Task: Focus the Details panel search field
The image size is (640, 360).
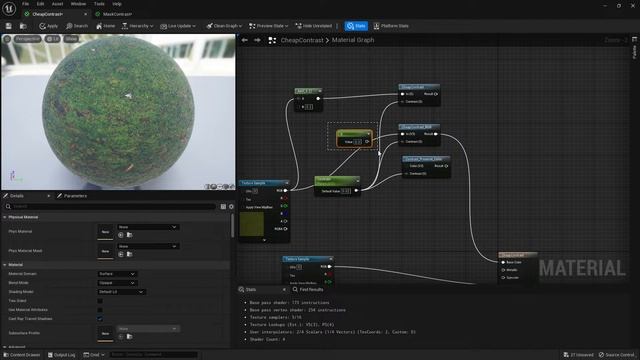Action: click(110, 207)
